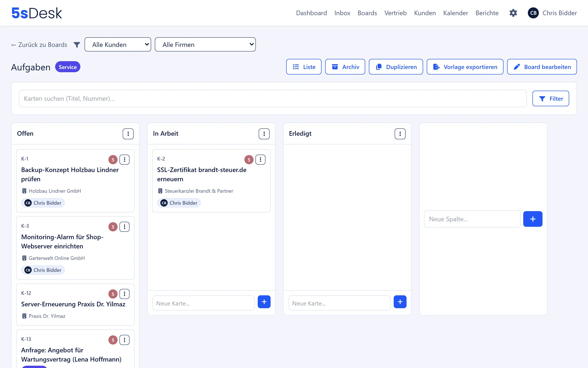The image size is (588, 368).
Task: Open the Archiv
Action: 345,67
